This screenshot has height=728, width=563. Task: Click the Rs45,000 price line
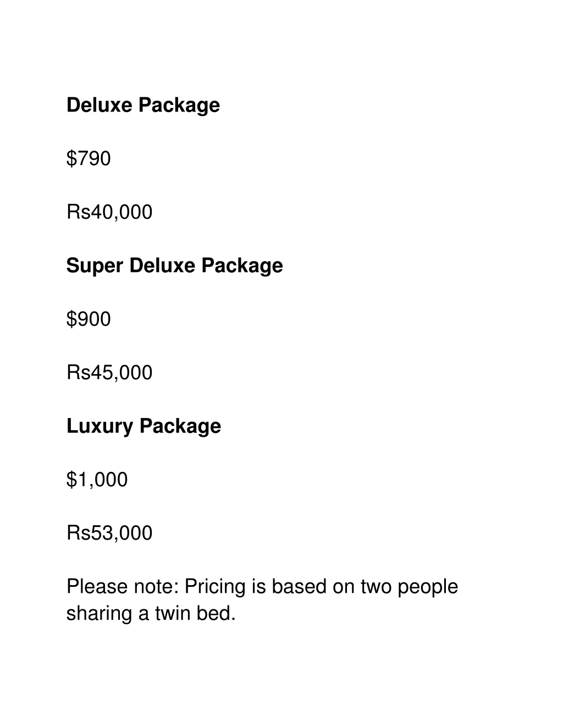(x=109, y=373)
